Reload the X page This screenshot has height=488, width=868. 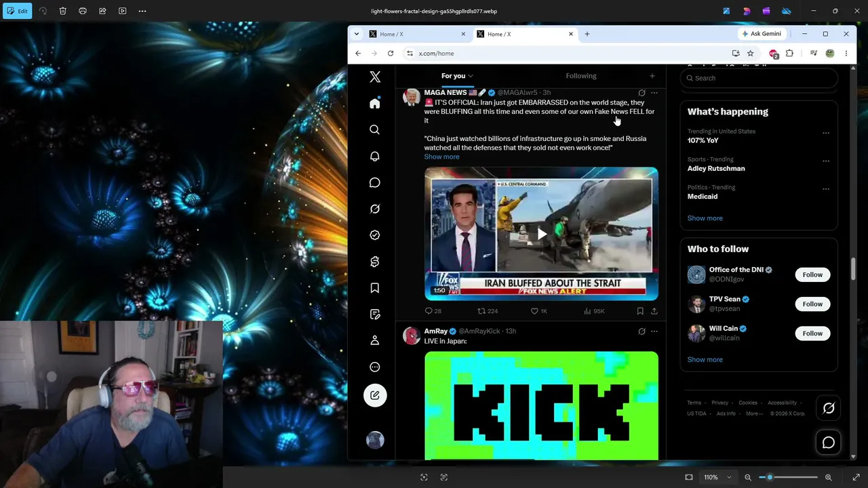391,54
